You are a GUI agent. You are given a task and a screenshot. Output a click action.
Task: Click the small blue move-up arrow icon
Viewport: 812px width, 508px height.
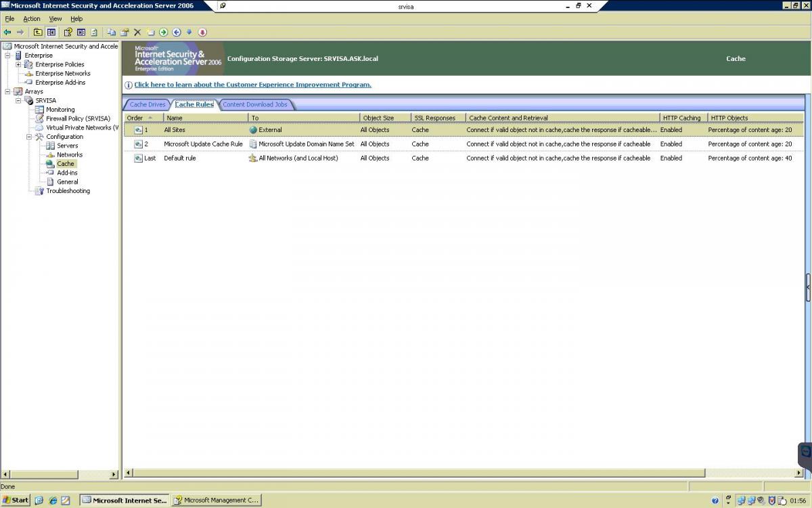pyautogui.click(x=189, y=32)
